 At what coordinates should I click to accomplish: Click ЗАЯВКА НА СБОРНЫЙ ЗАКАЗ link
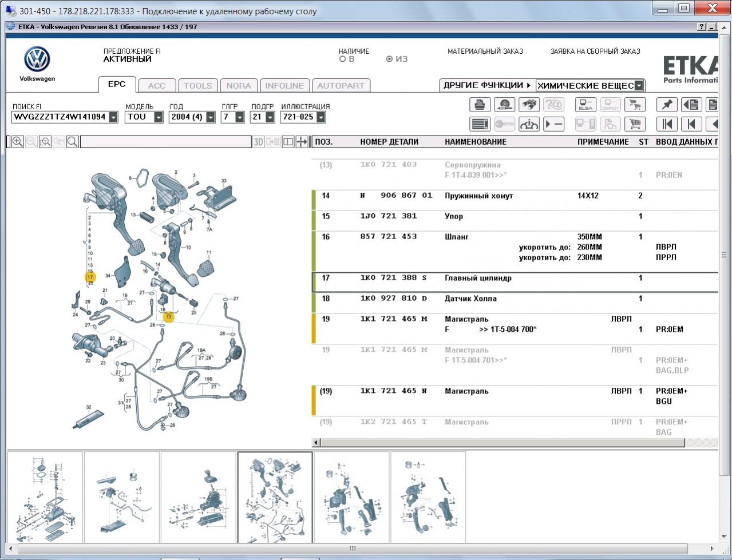pos(595,51)
